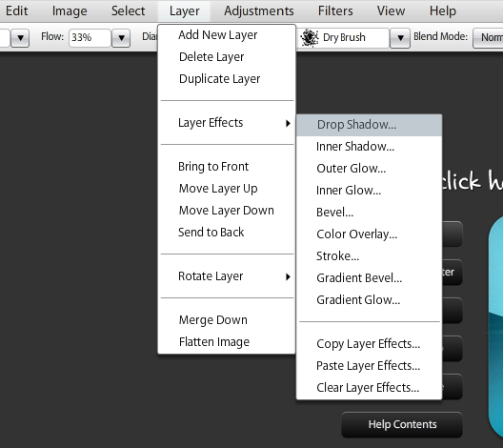
Task: Close the open Layer menu
Action: point(185,10)
